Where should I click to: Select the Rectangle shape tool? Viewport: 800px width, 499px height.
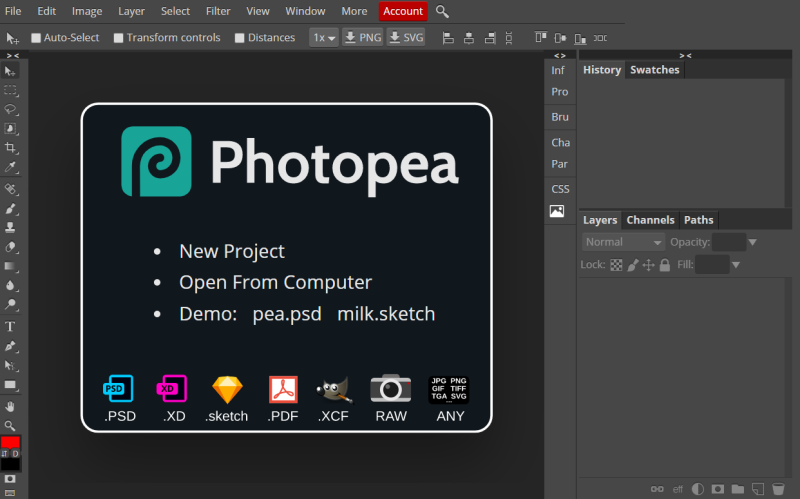tap(10, 385)
